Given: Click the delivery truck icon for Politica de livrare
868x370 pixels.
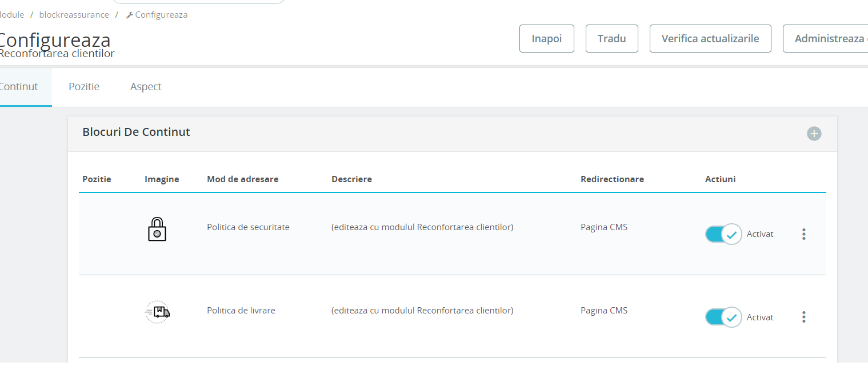Looking at the screenshot, I should click(x=157, y=312).
